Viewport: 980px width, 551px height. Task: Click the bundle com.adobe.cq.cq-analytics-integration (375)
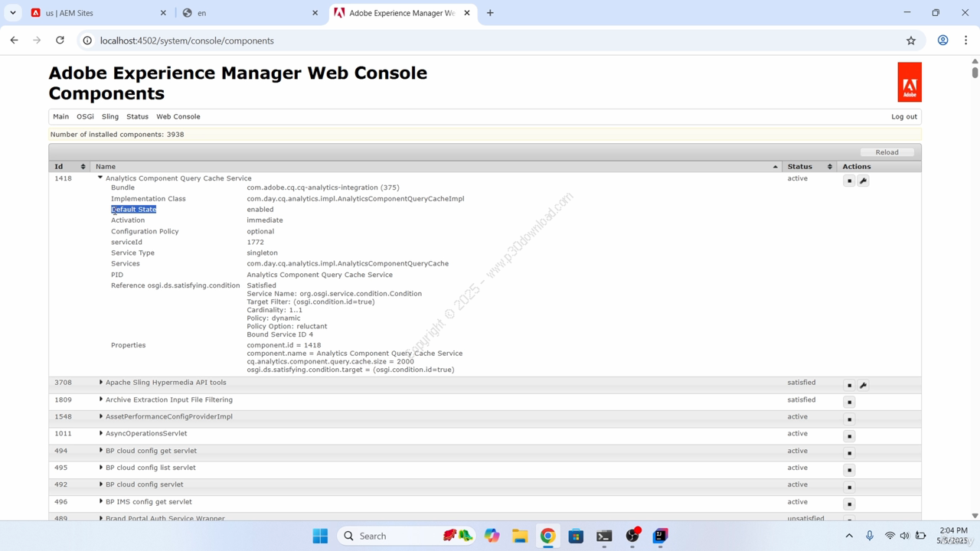coord(323,187)
